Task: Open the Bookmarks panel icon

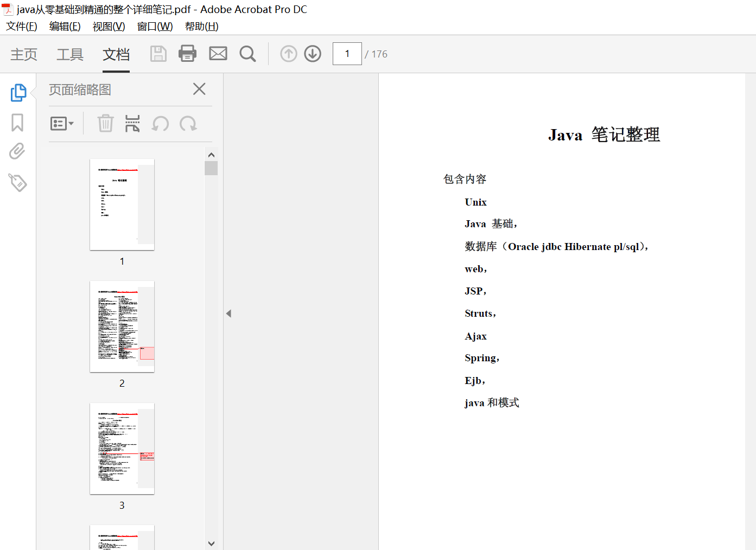Action: click(x=17, y=123)
